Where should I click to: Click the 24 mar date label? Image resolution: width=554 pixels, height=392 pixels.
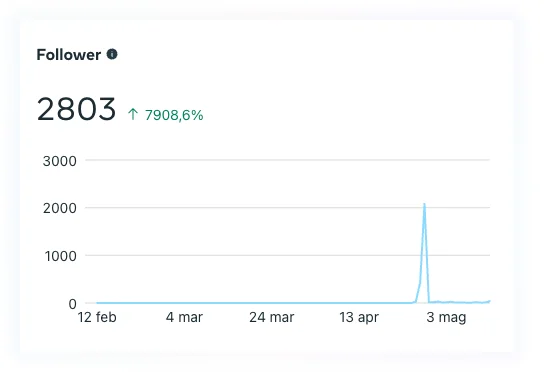click(x=271, y=317)
